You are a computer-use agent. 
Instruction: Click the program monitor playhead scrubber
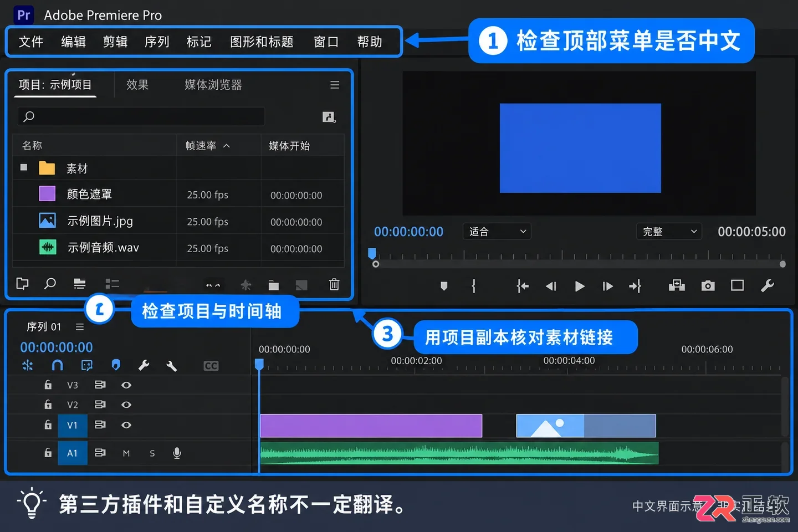pos(372,254)
